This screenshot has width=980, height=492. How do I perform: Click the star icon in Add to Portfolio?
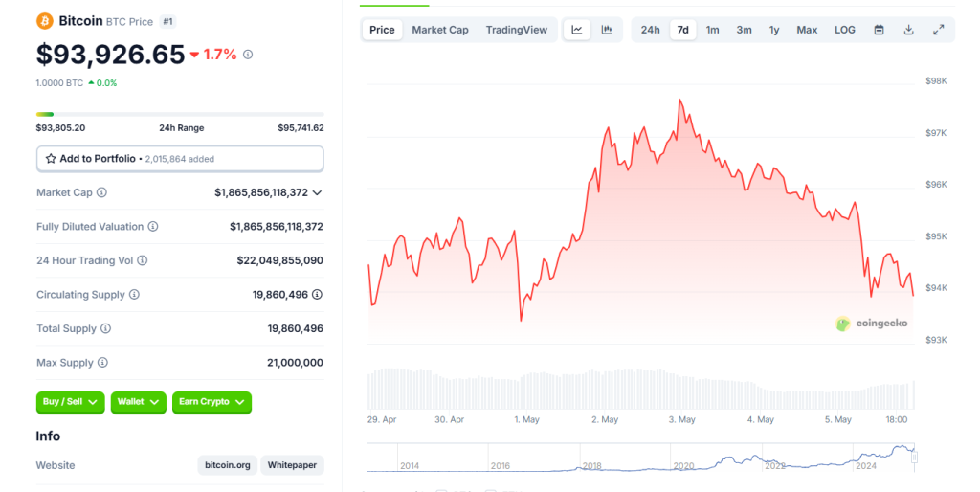click(51, 159)
